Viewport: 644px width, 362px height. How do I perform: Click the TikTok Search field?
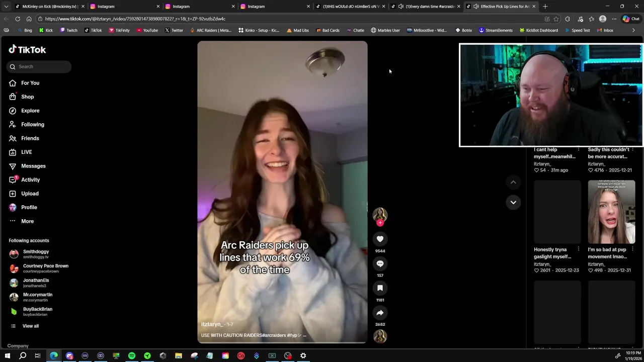point(39,66)
